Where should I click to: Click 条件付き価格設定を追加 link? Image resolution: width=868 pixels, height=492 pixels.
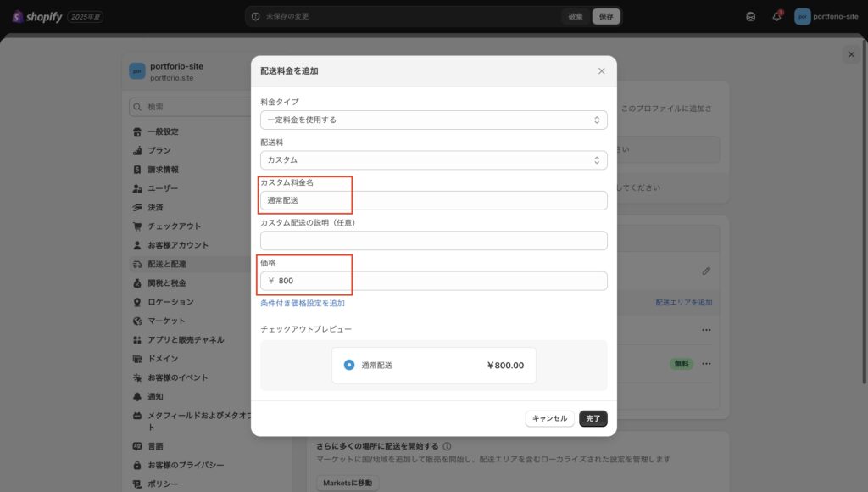click(303, 303)
